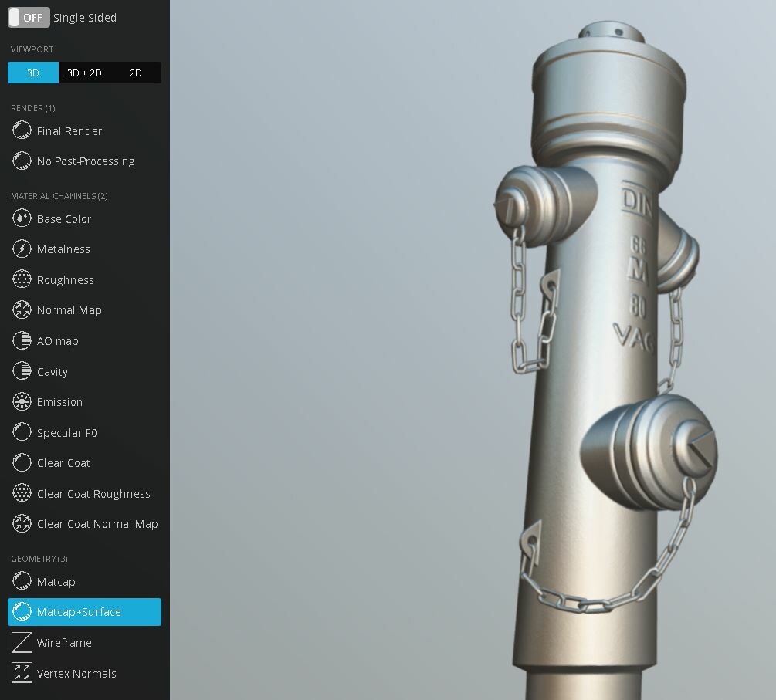Screen dimensions: 776x700
Task: Click the Metalness lightning icon
Action: [22, 249]
